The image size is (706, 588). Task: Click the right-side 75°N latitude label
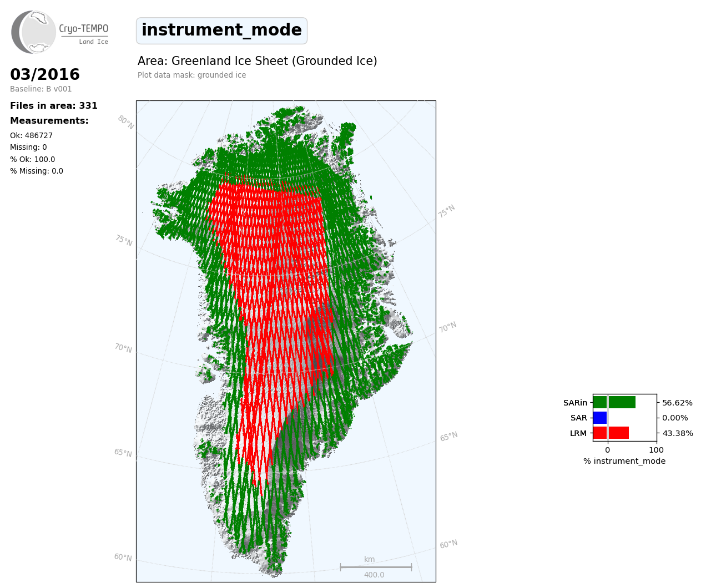pyautogui.click(x=447, y=211)
